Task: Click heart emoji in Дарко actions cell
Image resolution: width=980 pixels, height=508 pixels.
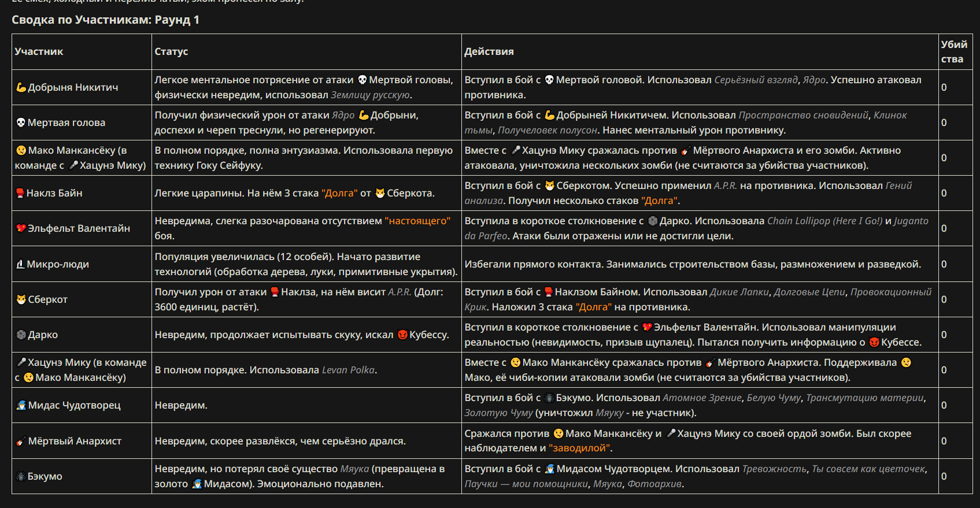Action: click(x=647, y=327)
